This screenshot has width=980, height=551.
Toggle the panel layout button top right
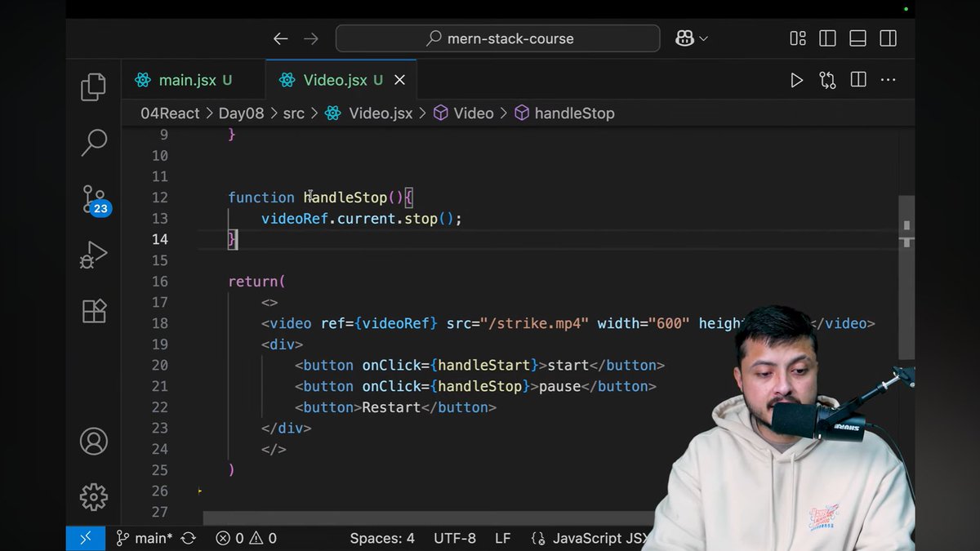(x=857, y=38)
